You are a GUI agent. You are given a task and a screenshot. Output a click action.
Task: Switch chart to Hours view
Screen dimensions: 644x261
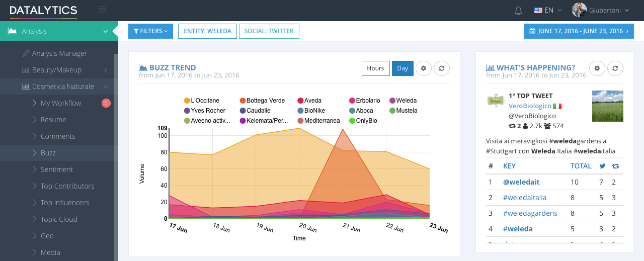point(375,68)
